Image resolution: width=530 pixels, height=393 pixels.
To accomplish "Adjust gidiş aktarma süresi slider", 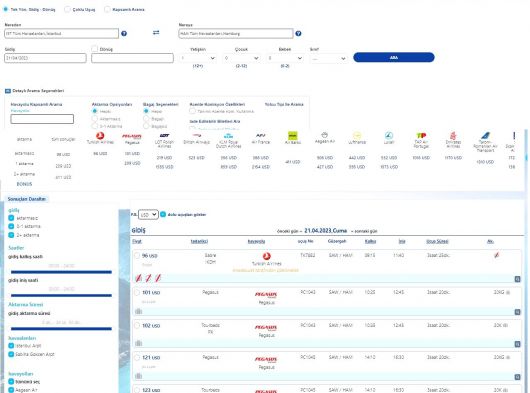I will point(61,328).
